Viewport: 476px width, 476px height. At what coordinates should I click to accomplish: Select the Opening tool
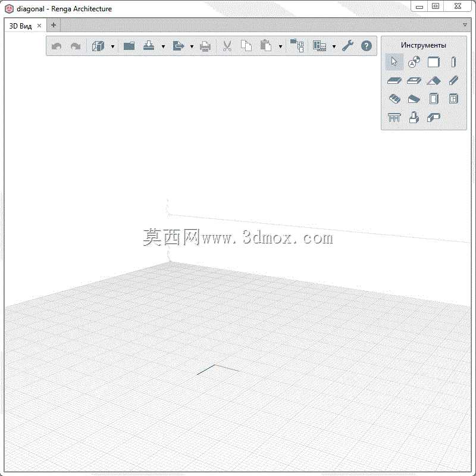tap(414, 80)
